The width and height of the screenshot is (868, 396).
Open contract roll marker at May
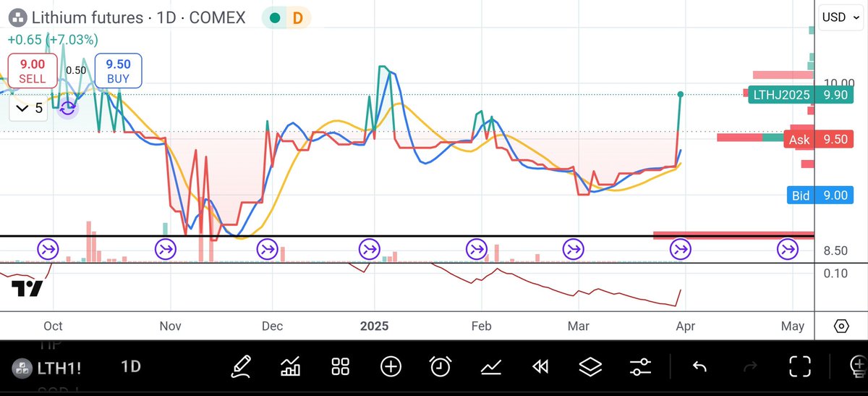coord(787,250)
